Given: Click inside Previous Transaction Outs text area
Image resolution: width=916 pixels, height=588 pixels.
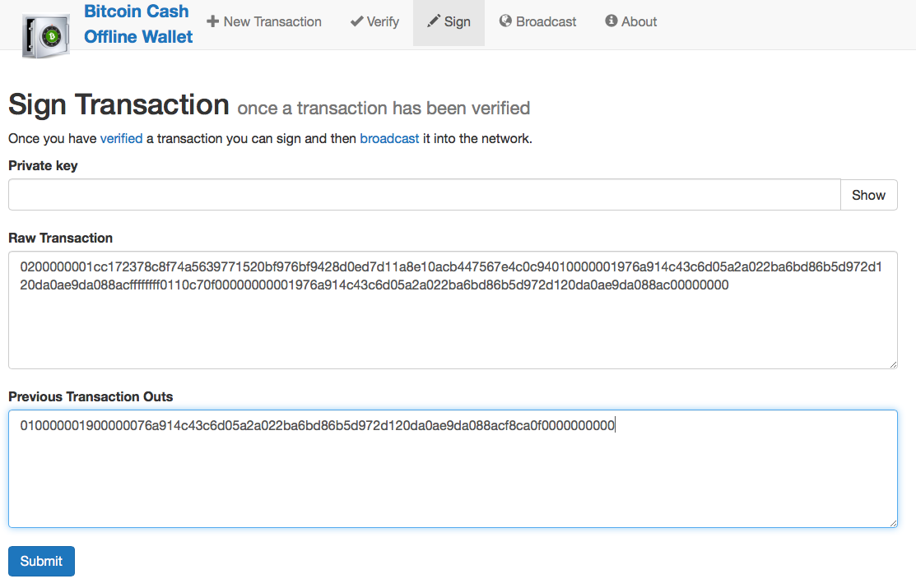Looking at the screenshot, I should pyautogui.click(x=453, y=469).
